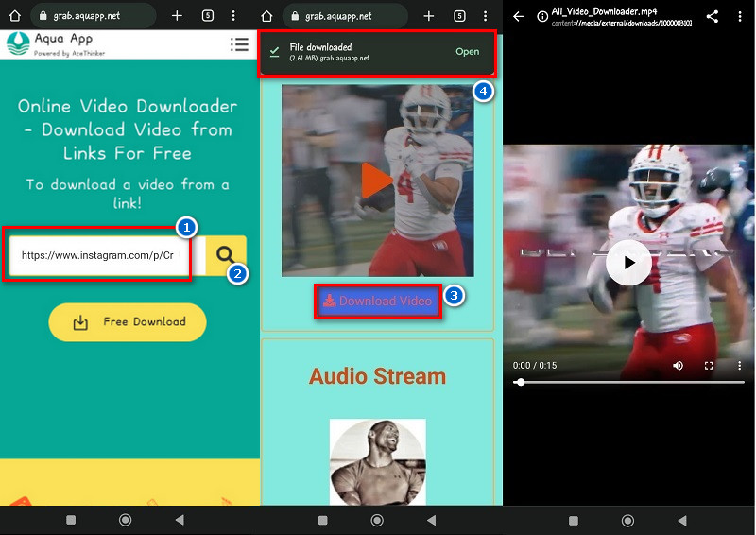
Task: Open more options dots in video control bar
Action: click(x=739, y=365)
